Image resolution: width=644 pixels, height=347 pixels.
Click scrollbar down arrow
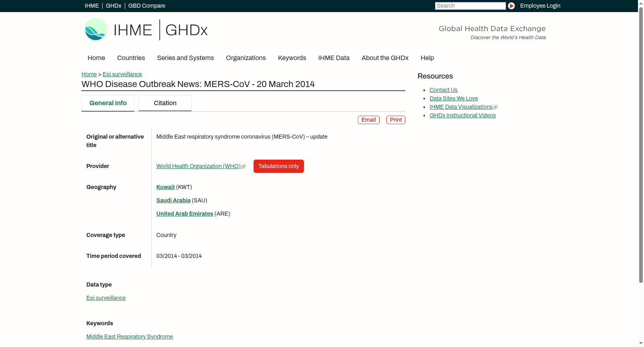point(641,343)
